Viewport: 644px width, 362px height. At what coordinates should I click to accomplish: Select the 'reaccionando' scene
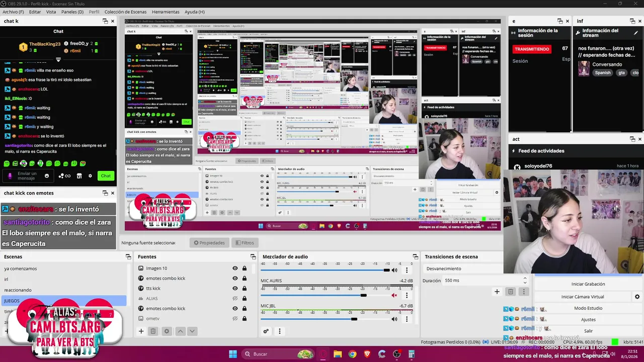(x=63, y=290)
